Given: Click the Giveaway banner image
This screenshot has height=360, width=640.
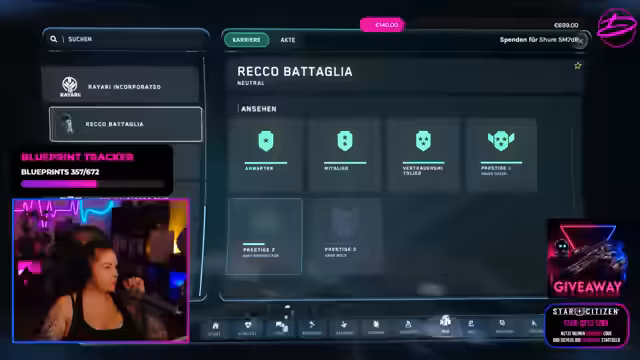Looking at the screenshot, I should (586, 259).
